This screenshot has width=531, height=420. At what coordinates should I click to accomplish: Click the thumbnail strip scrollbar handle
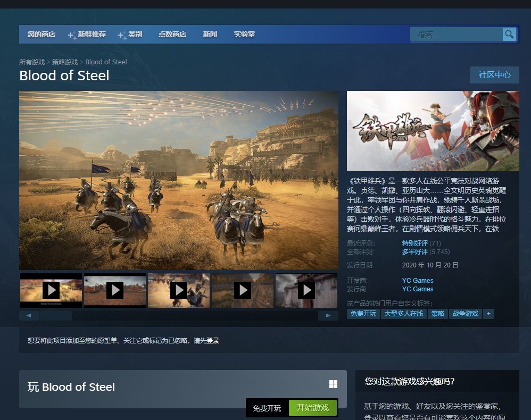[x=56, y=315]
